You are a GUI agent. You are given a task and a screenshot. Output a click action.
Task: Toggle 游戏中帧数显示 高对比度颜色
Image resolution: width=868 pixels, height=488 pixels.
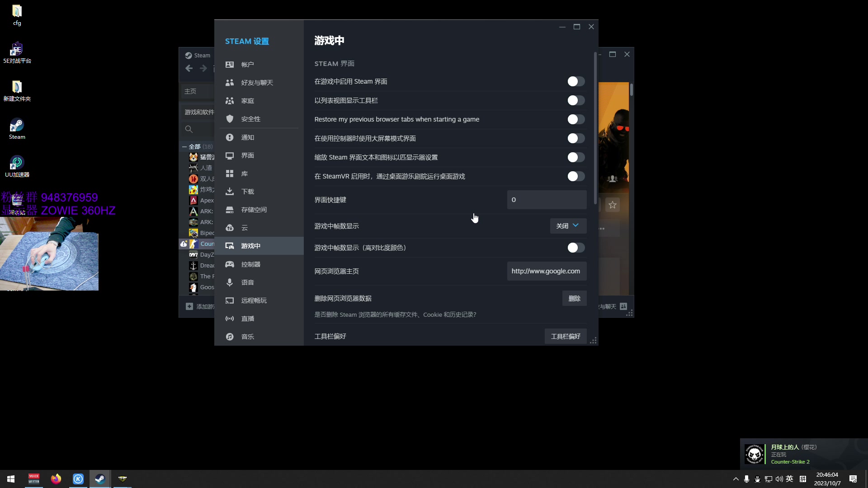[576, 248]
